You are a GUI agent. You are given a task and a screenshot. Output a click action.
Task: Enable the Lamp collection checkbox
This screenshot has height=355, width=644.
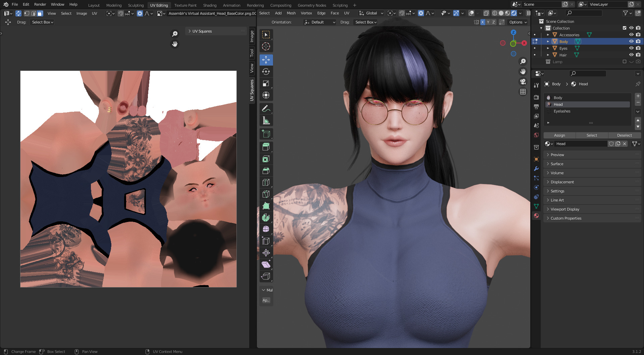coord(625,61)
